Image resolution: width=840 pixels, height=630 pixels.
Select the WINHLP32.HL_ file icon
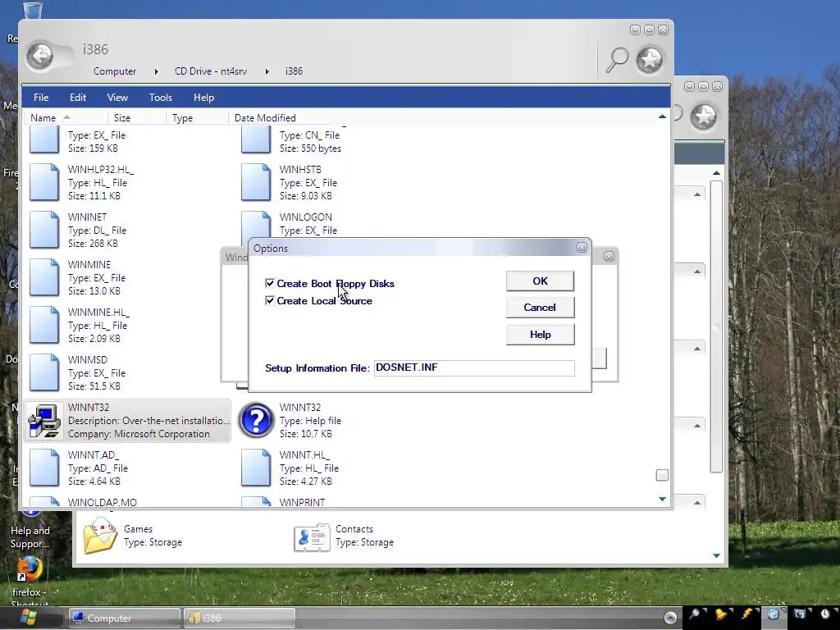(44, 183)
